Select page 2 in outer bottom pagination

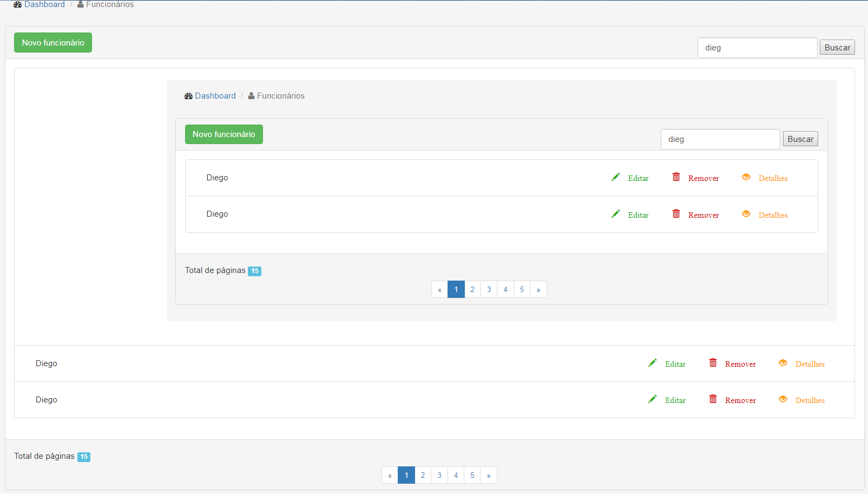(423, 475)
